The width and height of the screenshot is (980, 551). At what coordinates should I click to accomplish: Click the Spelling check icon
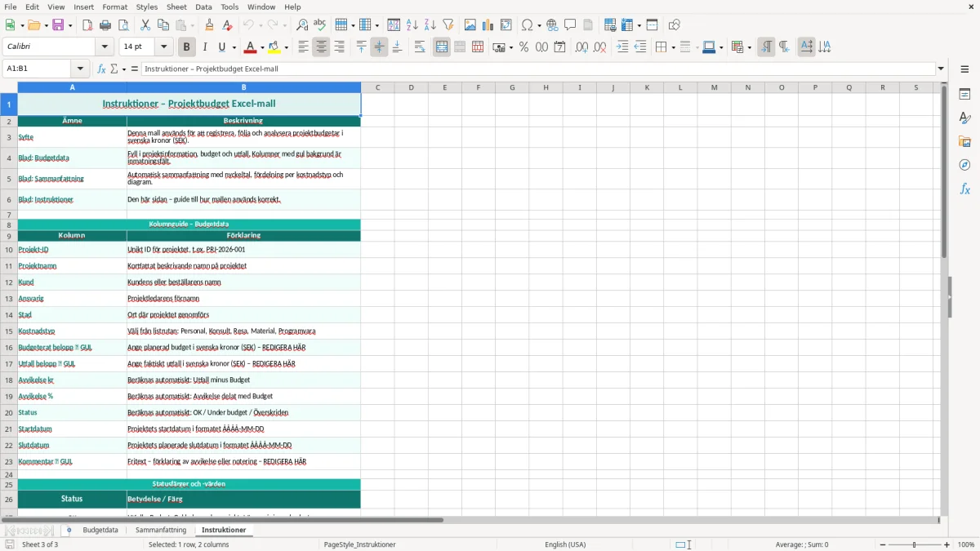(319, 25)
